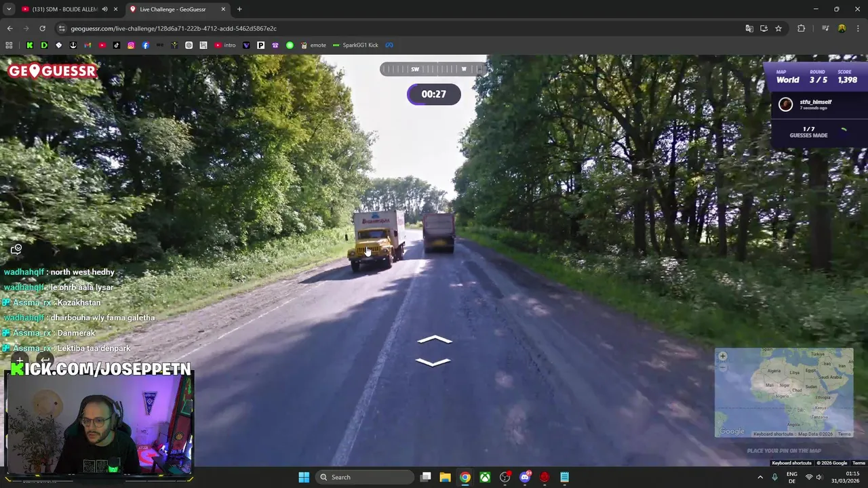Image resolution: width=868 pixels, height=488 pixels.
Task: Open the Apps grid in the bookmarks bar
Action: [x=9, y=45]
